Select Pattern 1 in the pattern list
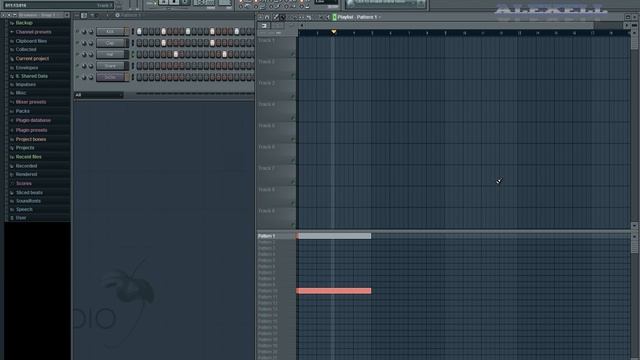 pos(267,236)
